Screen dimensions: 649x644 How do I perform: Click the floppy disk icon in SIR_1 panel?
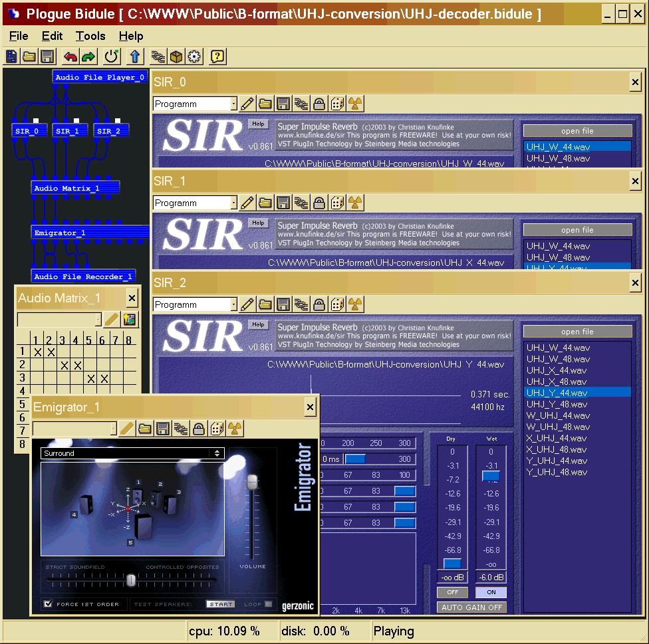283,203
